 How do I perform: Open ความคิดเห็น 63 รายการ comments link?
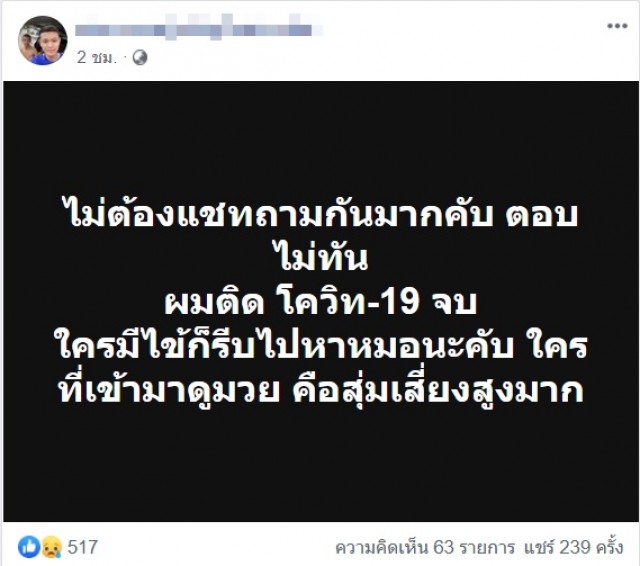[425, 547]
